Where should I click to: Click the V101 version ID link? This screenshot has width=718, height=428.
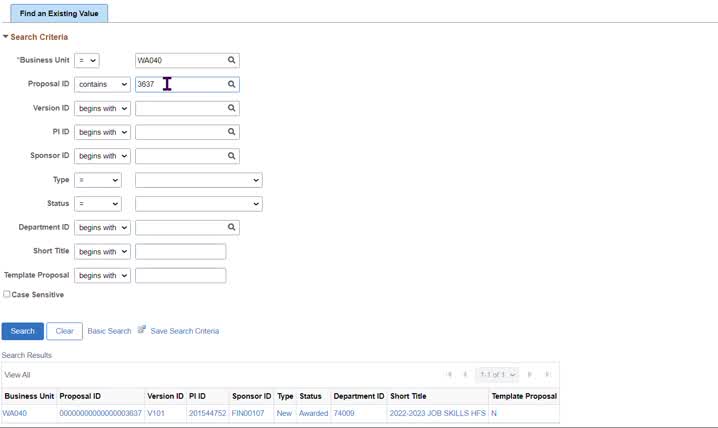pyautogui.click(x=156, y=413)
